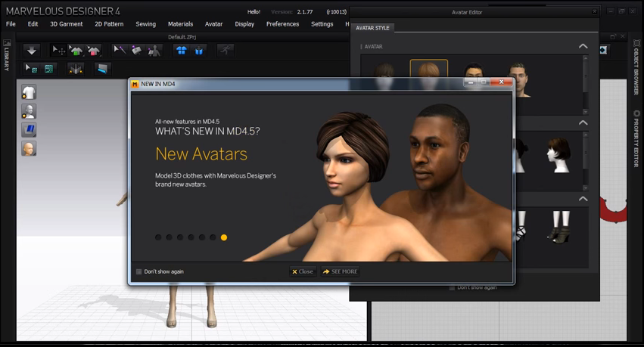Image resolution: width=644 pixels, height=347 pixels.
Task: Choose the black ankle boots shoe thumbnail
Action: tap(560, 227)
